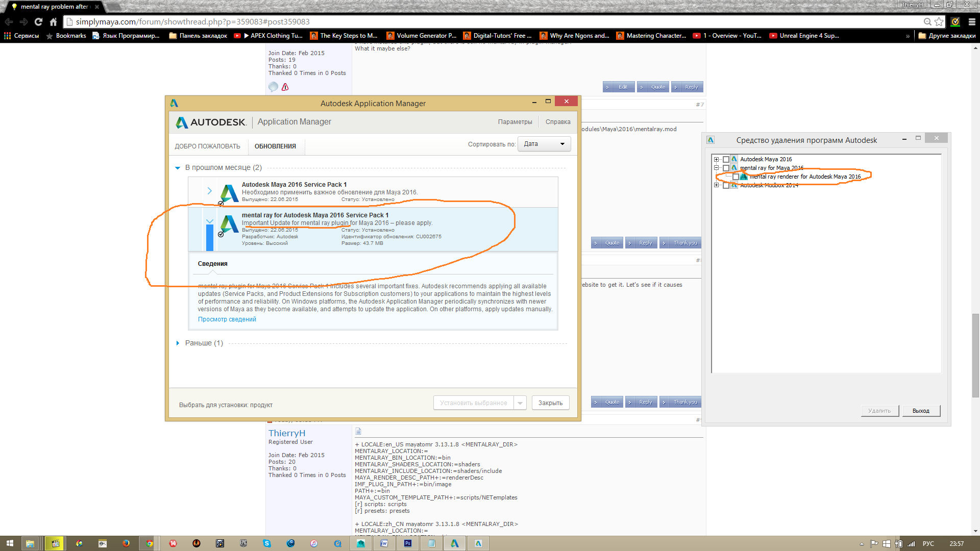The height and width of the screenshot is (551, 980).
Task: Tick the Autodesk Mudbox 2014 checkbox
Action: pyautogui.click(x=726, y=185)
